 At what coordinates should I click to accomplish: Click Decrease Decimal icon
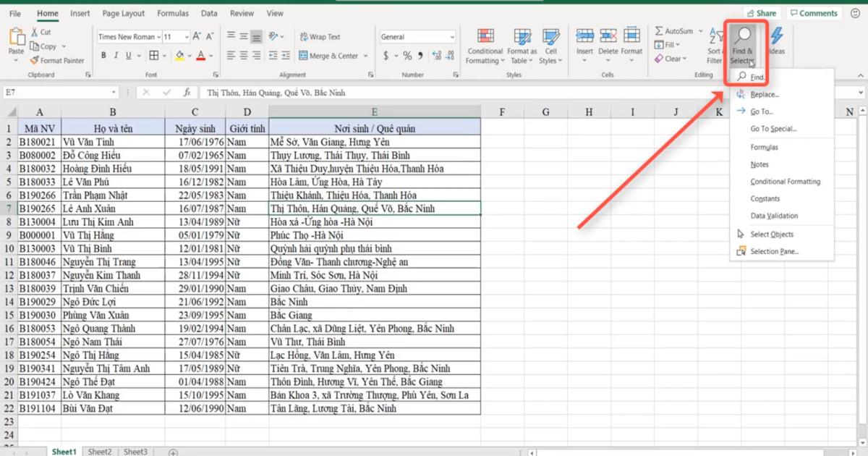click(448, 56)
